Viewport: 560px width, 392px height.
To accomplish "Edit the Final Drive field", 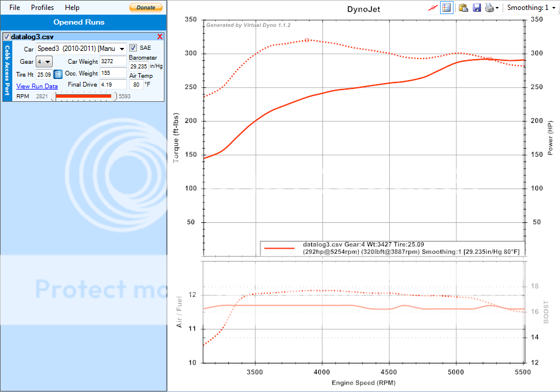I will pos(113,85).
